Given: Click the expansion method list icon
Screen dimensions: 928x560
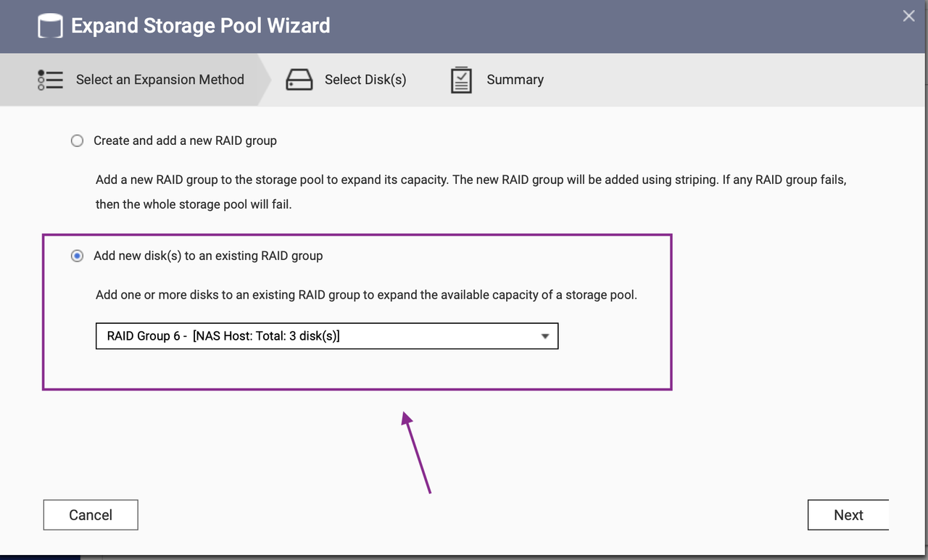Looking at the screenshot, I should pos(50,80).
